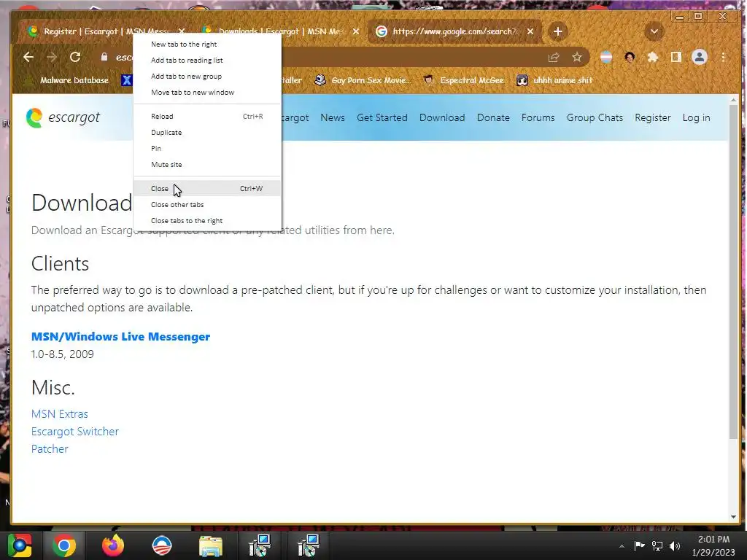Open the Patcher link

pyautogui.click(x=50, y=449)
